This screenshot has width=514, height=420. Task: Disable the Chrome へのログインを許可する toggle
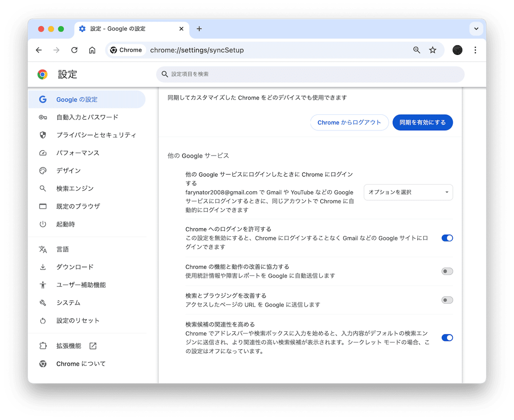tap(447, 238)
